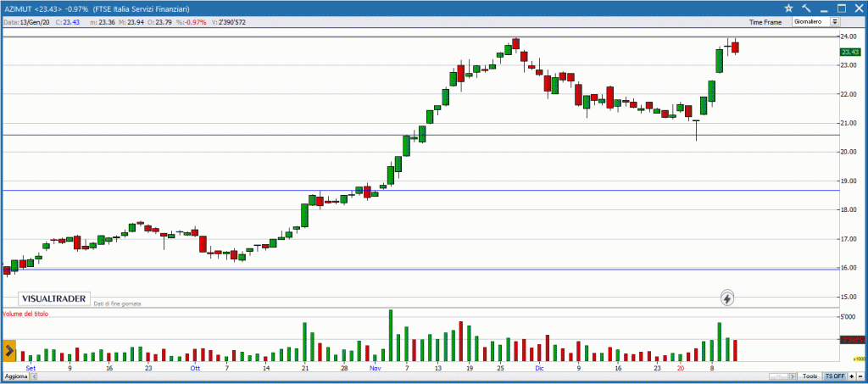Click the 'Ott' month label on time axis

[x=195, y=367]
